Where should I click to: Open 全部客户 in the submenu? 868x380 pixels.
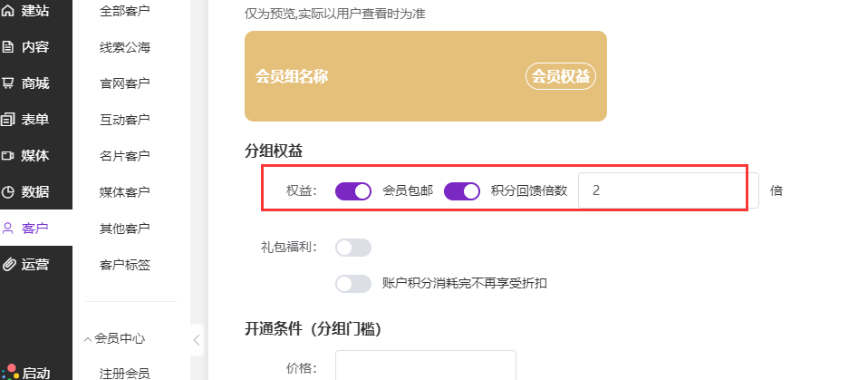[124, 11]
